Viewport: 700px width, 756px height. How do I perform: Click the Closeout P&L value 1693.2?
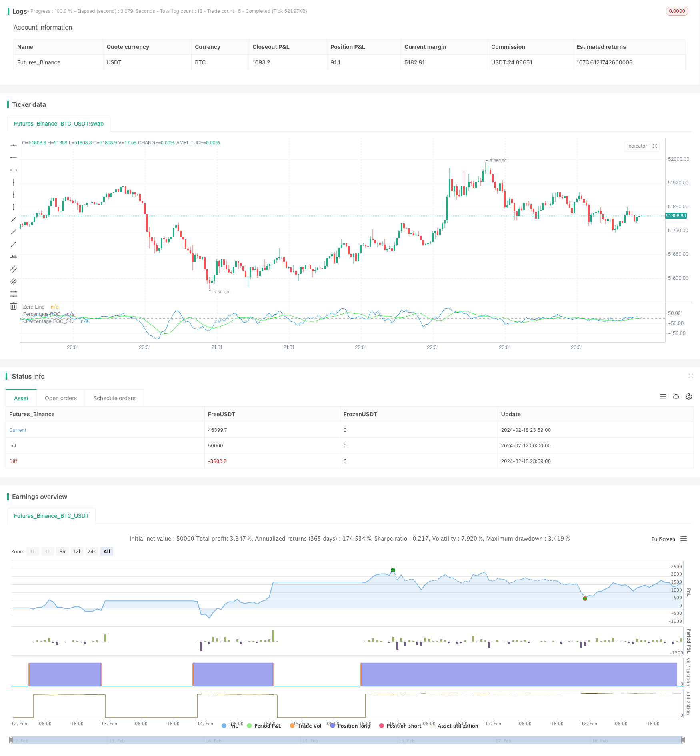click(x=261, y=62)
